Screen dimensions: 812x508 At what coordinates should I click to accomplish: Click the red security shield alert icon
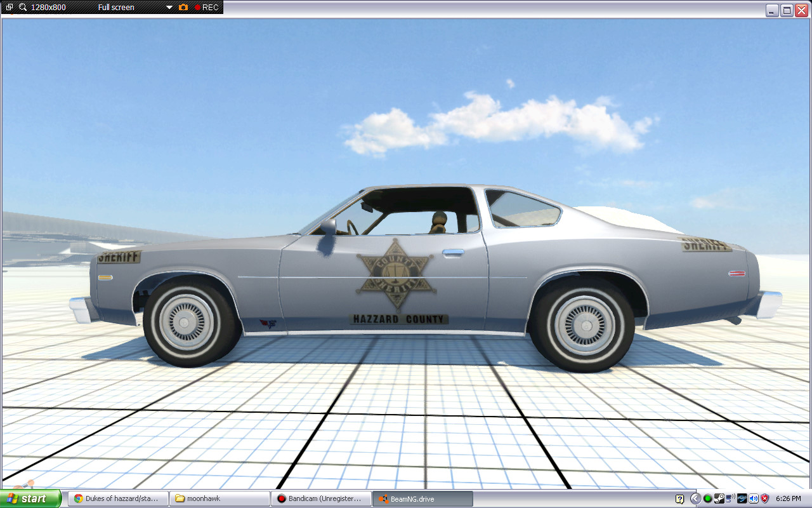point(765,498)
